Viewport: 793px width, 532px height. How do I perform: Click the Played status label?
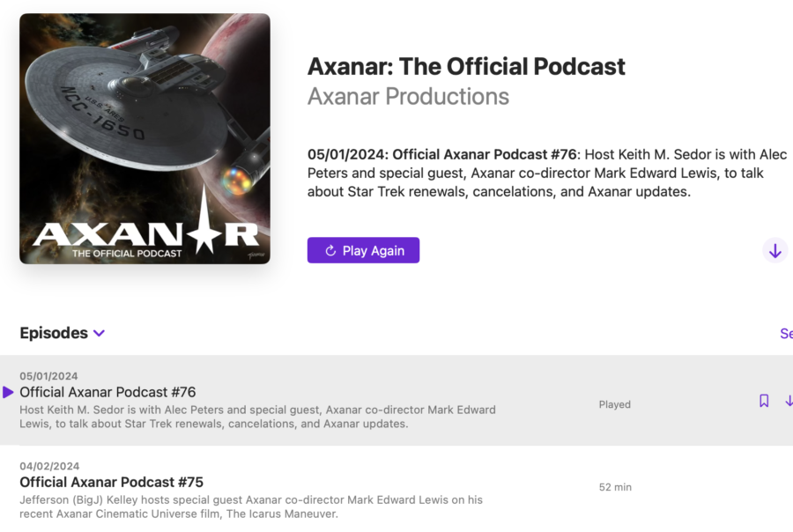614,404
